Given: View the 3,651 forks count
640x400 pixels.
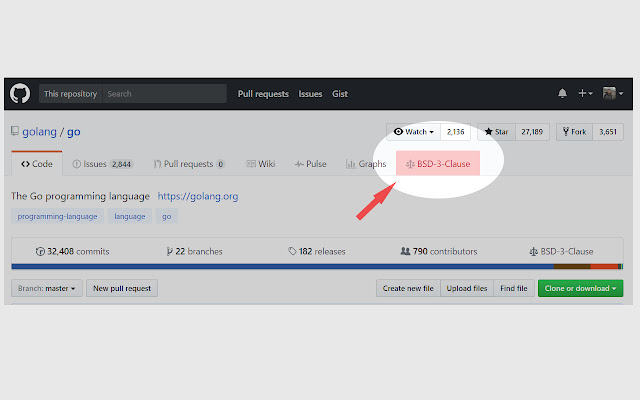Looking at the screenshot, I should [608, 132].
